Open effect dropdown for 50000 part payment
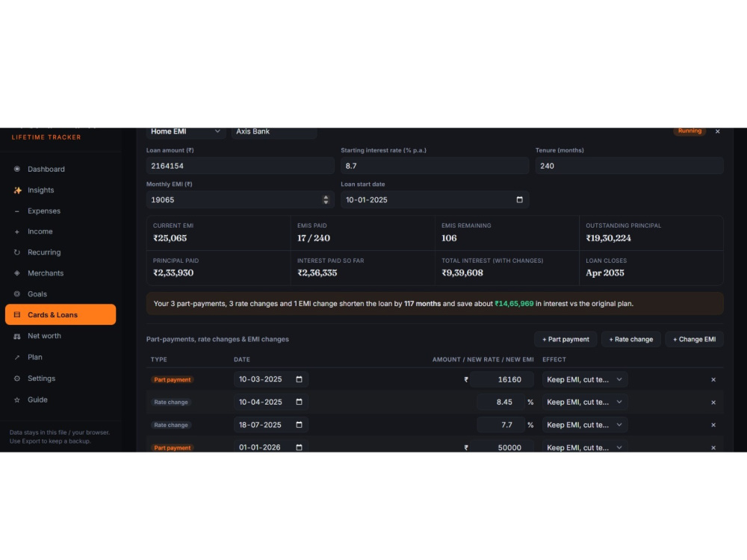The width and height of the screenshot is (747, 560). tap(585, 447)
